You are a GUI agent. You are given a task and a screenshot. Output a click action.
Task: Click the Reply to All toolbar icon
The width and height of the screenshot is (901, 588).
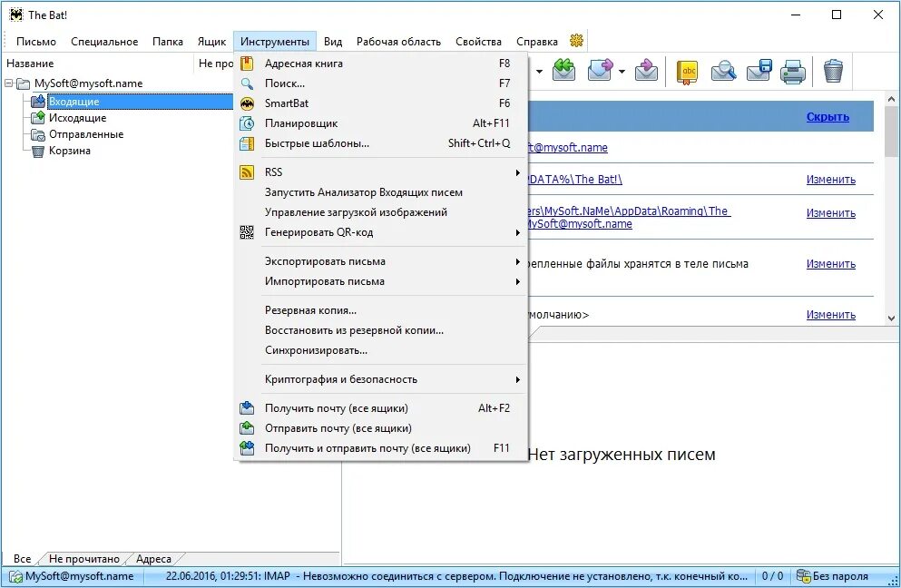(x=563, y=70)
